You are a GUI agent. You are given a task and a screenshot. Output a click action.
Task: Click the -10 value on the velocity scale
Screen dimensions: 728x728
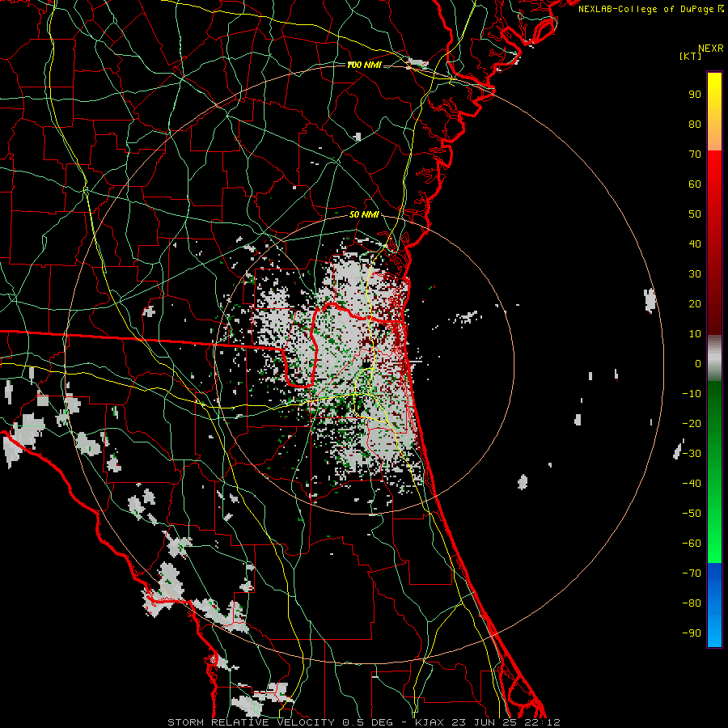click(x=692, y=394)
